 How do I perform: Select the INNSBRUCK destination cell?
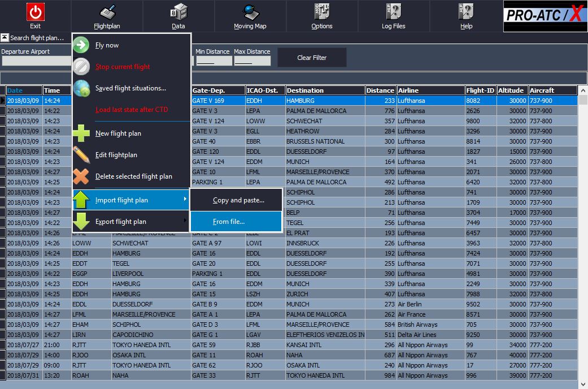[325, 243]
